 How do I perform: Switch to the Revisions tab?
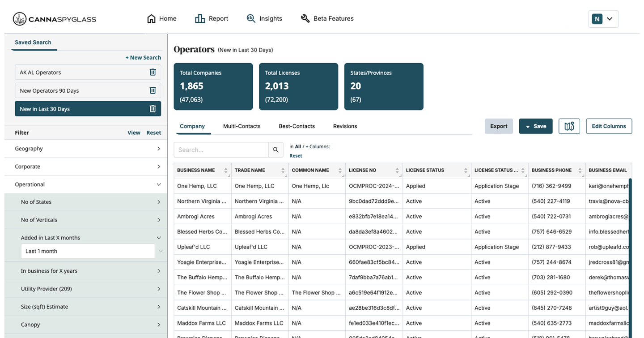pos(345,126)
